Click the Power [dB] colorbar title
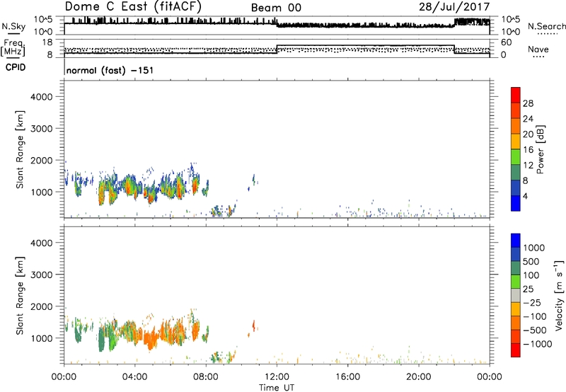 (540, 149)
